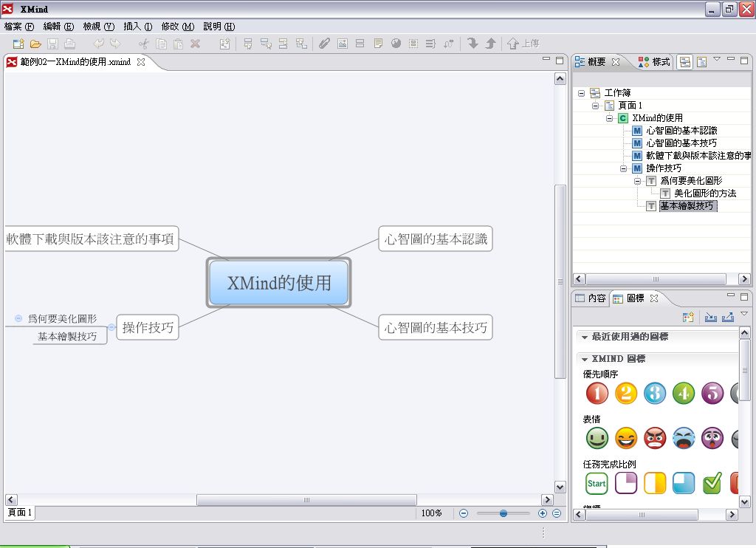Viewport: 756px width, 548px height.
Task: Adjust the zoom slider handle
Action: 504,513
